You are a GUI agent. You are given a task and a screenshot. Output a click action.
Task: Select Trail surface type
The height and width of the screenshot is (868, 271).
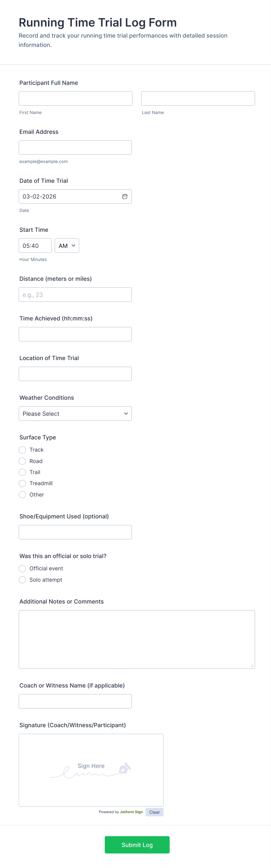click(x=22, y=472)
